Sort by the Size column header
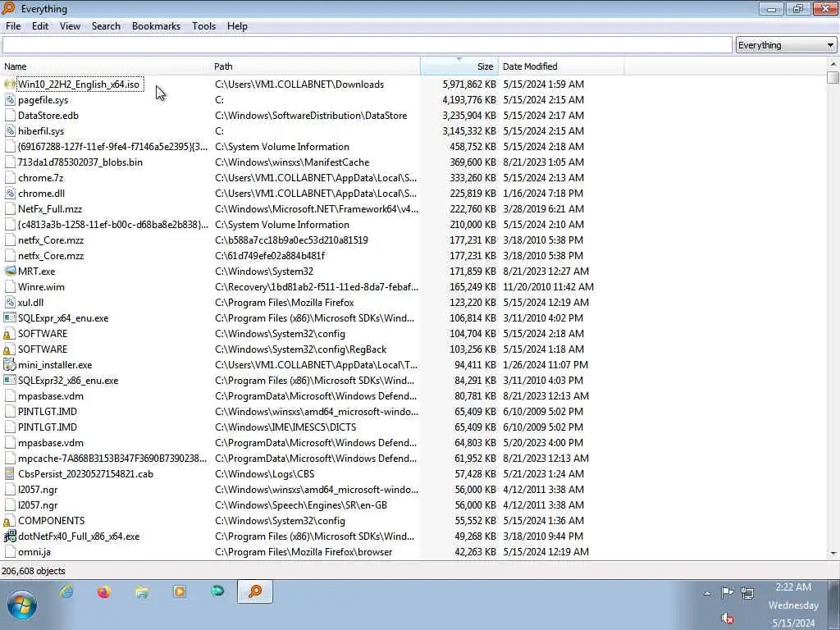Screen dimensions: 840x630 click(459, 66)
